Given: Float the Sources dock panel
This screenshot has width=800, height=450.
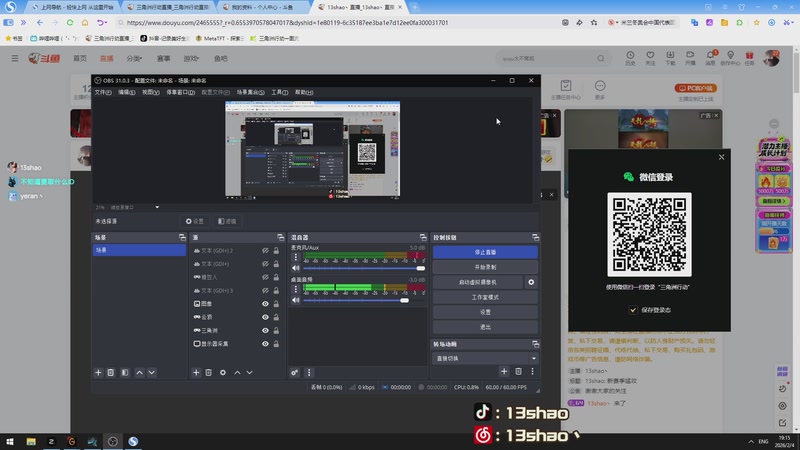Looking at the screenshot, I should point(281,237).
